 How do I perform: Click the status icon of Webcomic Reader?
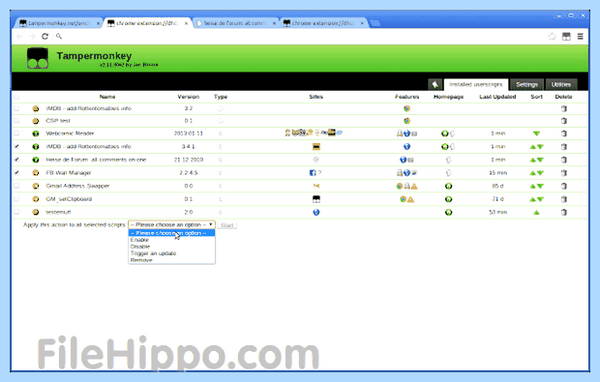(x=36, y=134)
